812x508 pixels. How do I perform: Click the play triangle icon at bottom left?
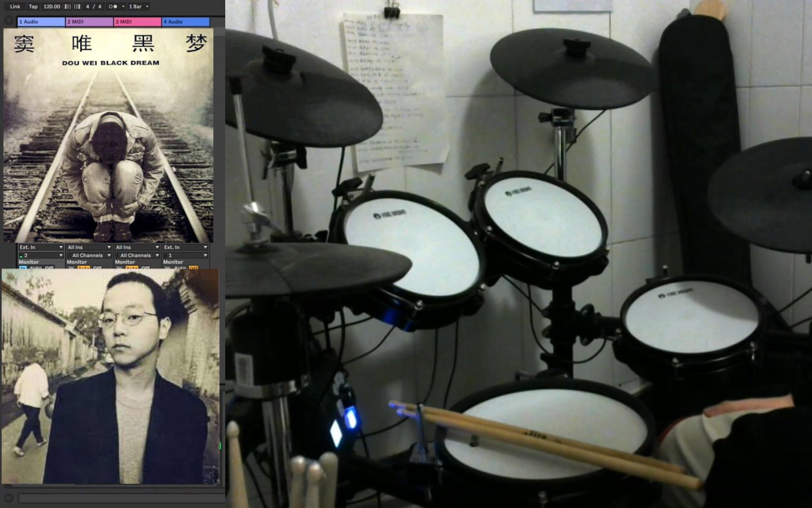tap(9, 498)
